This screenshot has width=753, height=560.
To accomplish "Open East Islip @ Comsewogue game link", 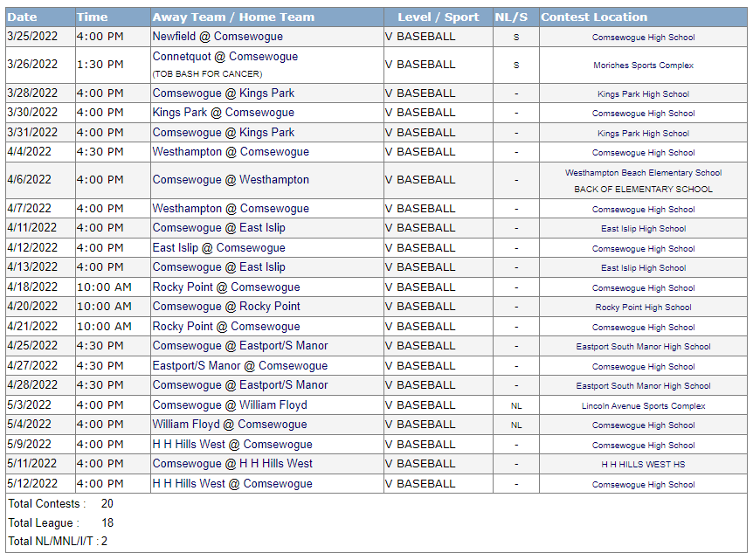I will [219, 248].
